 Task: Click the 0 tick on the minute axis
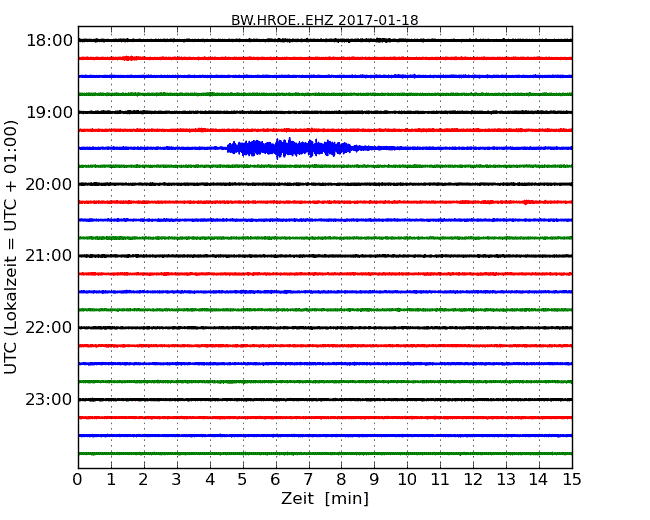[78, 480]
